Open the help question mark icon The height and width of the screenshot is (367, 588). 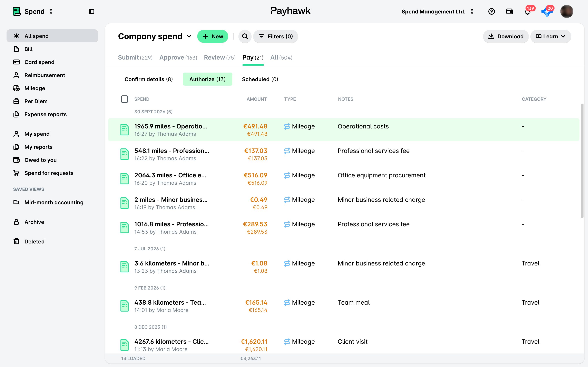tap(492, 12)
